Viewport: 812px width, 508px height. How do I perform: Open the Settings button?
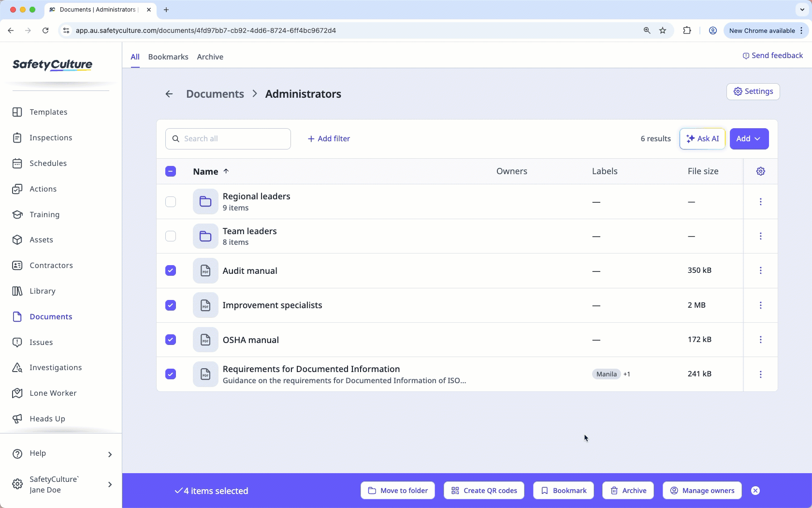click(x=753, y=91)
